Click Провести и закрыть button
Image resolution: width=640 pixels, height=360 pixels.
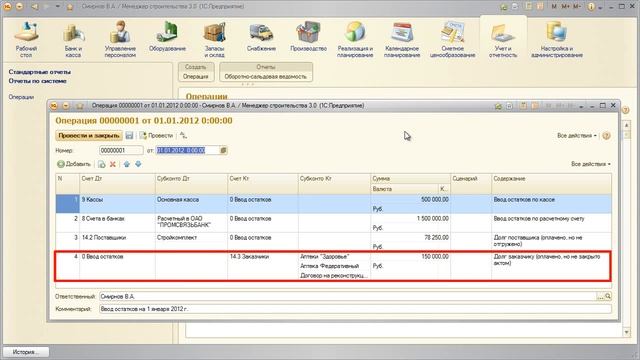pos(89,136)
